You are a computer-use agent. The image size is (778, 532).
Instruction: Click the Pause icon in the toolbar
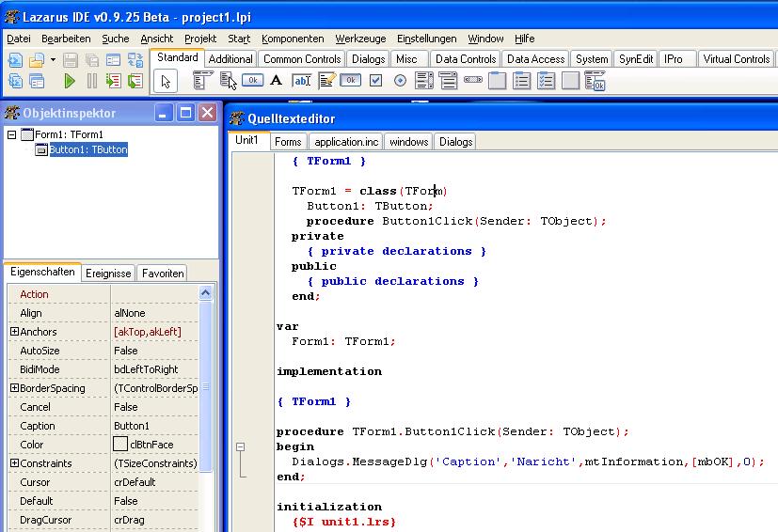[91, 82]
